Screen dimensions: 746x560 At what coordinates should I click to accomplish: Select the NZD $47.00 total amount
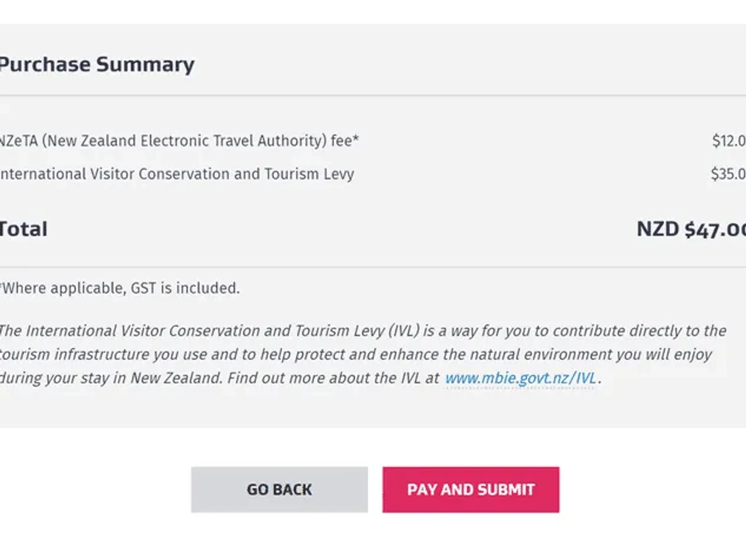coord(691,229)
